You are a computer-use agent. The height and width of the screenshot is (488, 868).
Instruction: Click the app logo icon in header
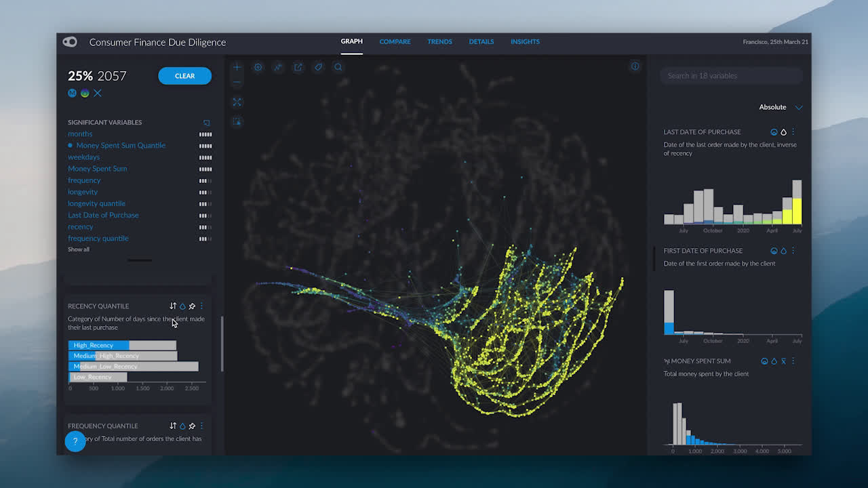tap(70, 42)
